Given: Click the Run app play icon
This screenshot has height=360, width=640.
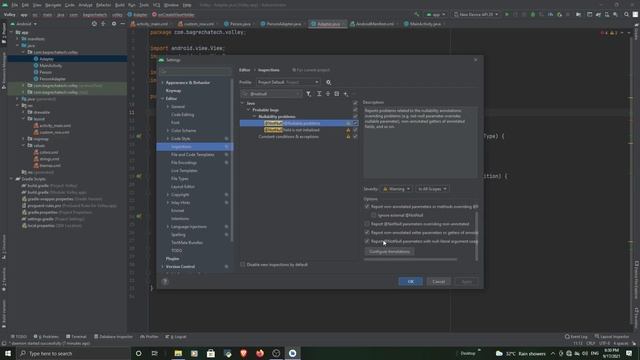Looking at the screenshot, I should tap(507, 14).
